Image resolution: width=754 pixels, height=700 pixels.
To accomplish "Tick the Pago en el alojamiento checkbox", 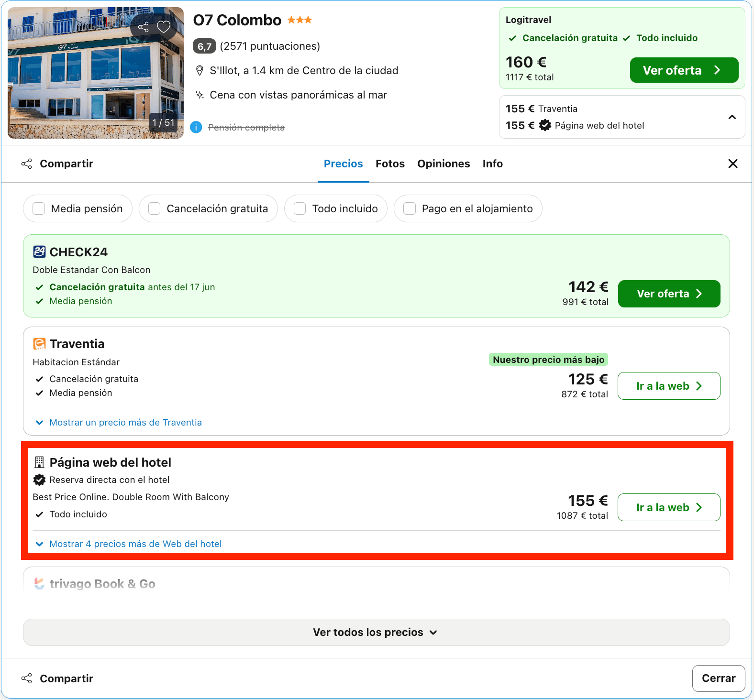I will click(410, 208).
